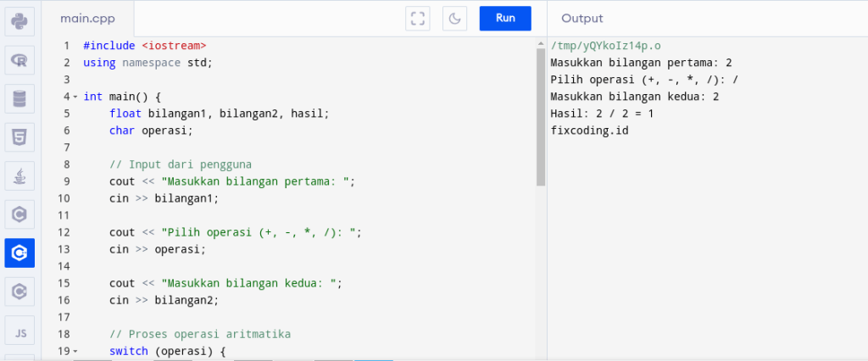Viewport: 868px width, 361px height.
Task: Click line number 7 in the gutter
Action: 66,147
